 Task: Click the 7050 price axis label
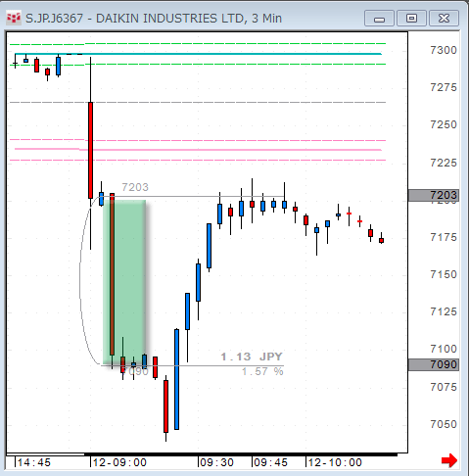444,424
